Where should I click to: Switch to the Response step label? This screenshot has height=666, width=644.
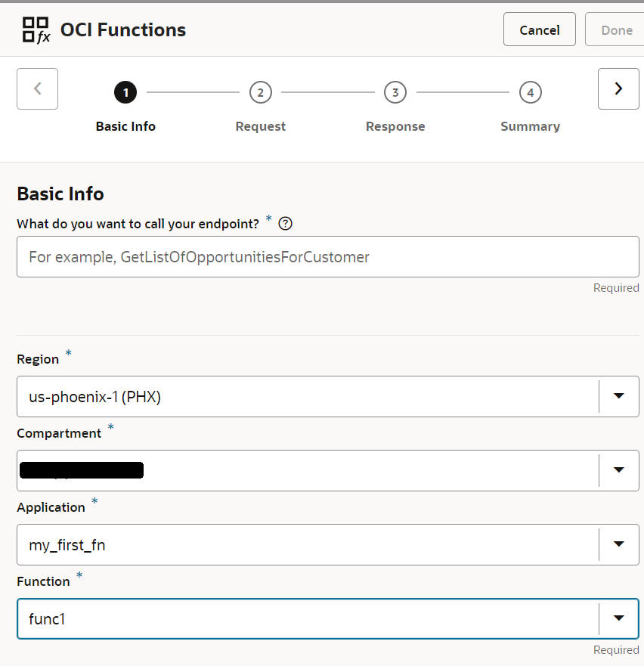tap(395, 126)
